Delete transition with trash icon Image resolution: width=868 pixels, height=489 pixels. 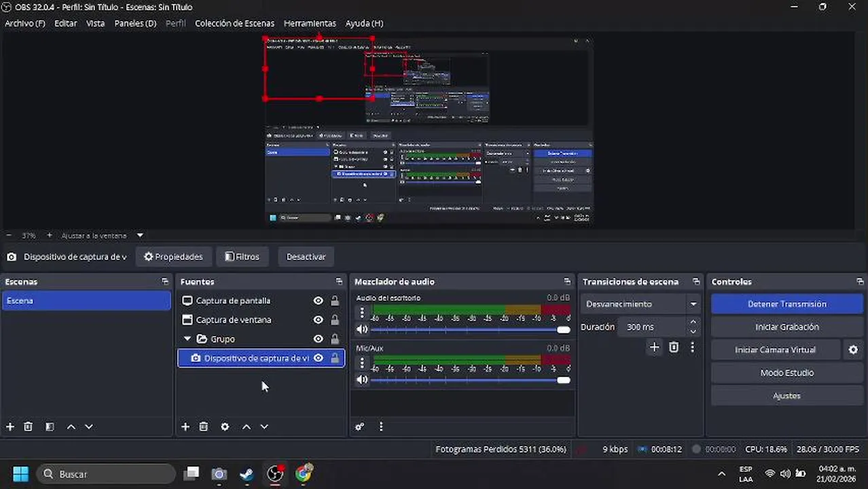674,347
